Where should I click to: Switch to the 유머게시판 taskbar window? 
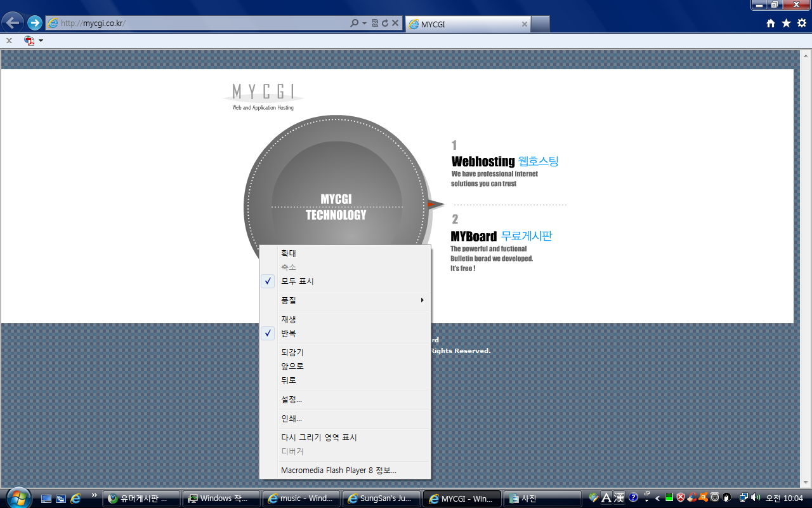[141, 498]
